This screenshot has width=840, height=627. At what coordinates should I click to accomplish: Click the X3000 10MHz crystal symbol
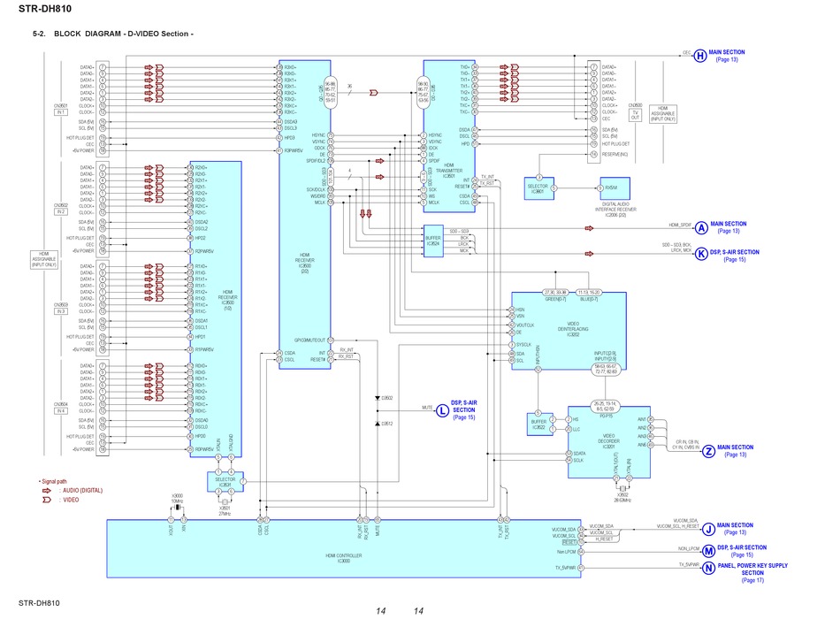point(177,508)
